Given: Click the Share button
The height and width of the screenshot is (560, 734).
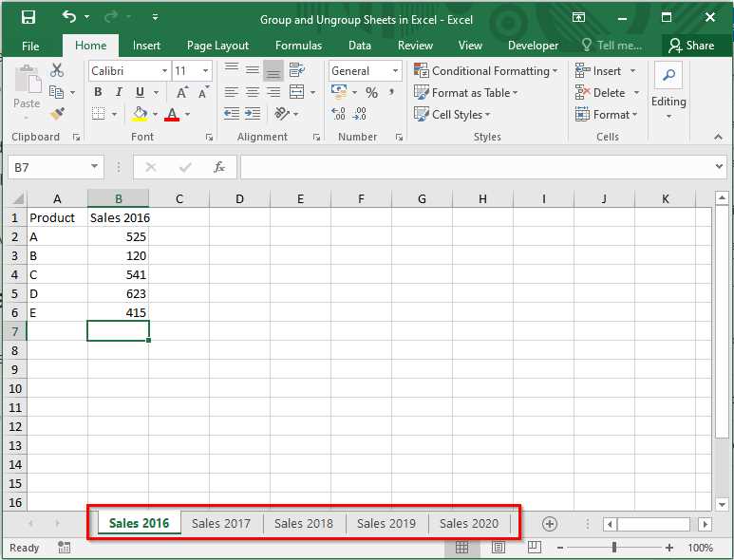Looking at the screenshot, I should point(691,46).
